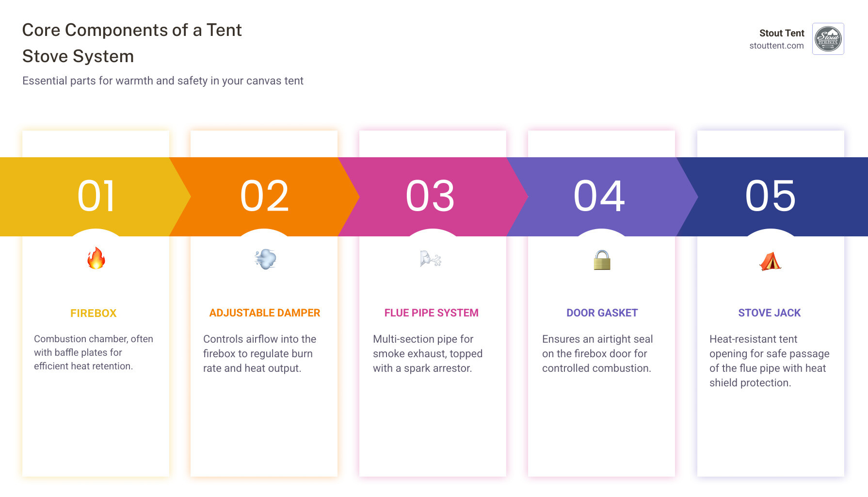
Task: Click the STOVE JACK heading
Action: click(770, 313)
